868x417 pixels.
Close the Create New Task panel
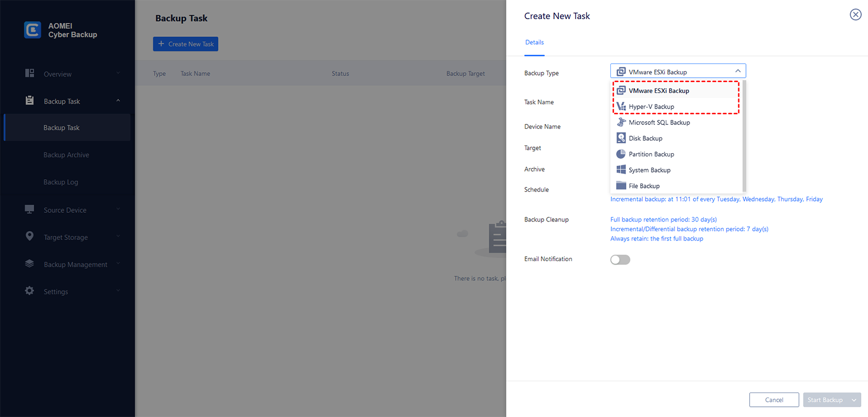pyautogui.click(x=856, y=15)
